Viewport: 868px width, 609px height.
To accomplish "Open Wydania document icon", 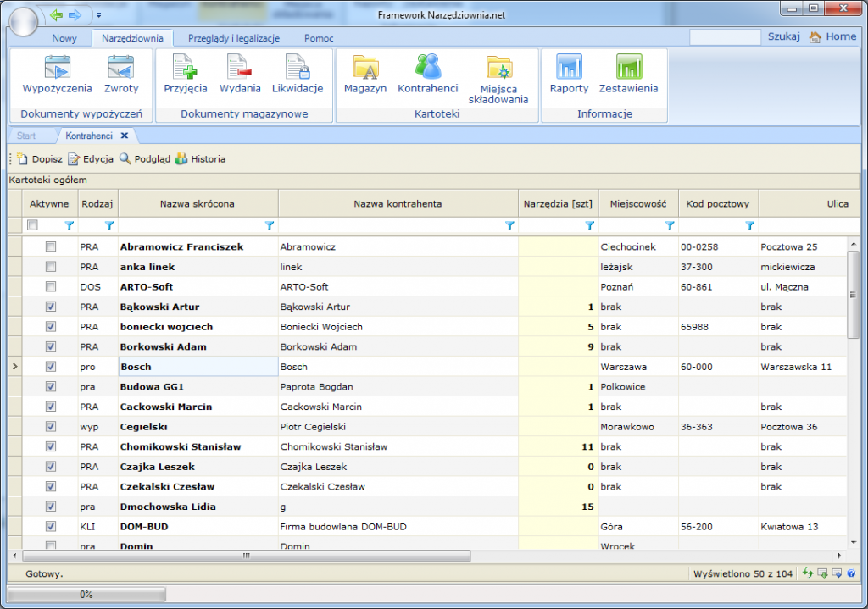I will 239,68.
